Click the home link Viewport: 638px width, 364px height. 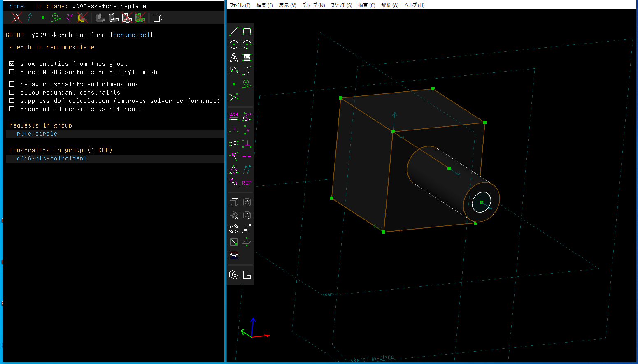click(x=16, y=6)
